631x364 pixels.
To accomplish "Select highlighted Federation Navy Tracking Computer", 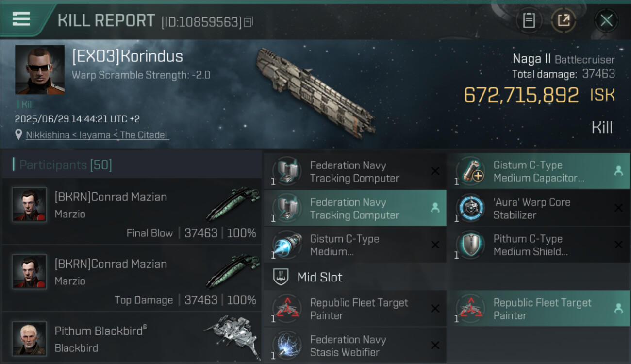I will point(354,208).
